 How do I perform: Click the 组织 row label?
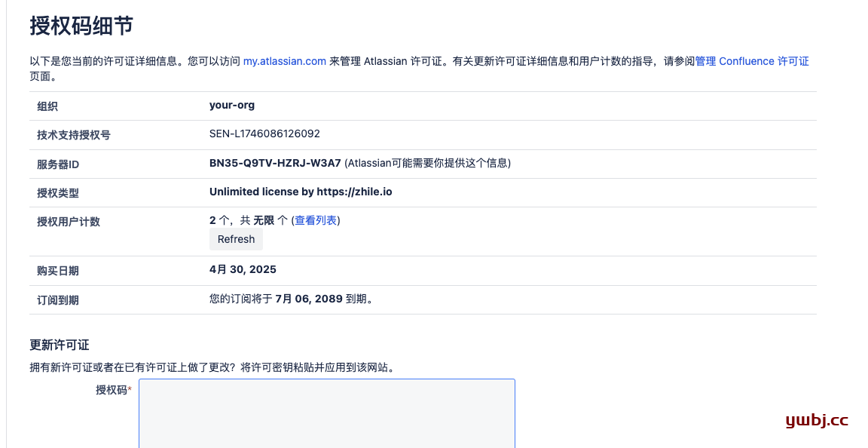pos(47,106)
